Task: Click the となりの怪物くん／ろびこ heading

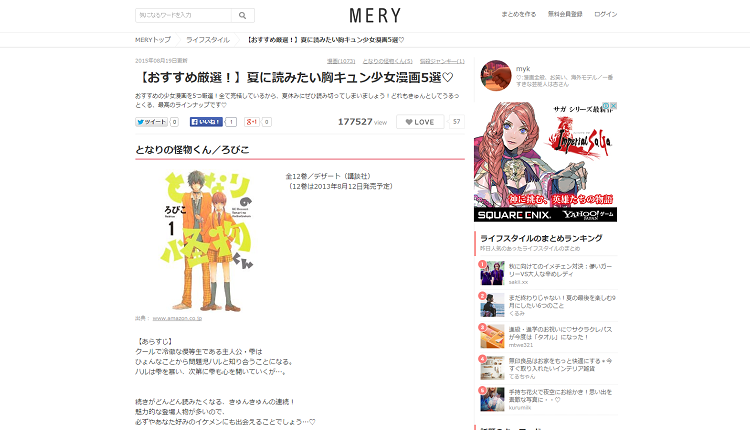Action: click(x=192, y=150)
